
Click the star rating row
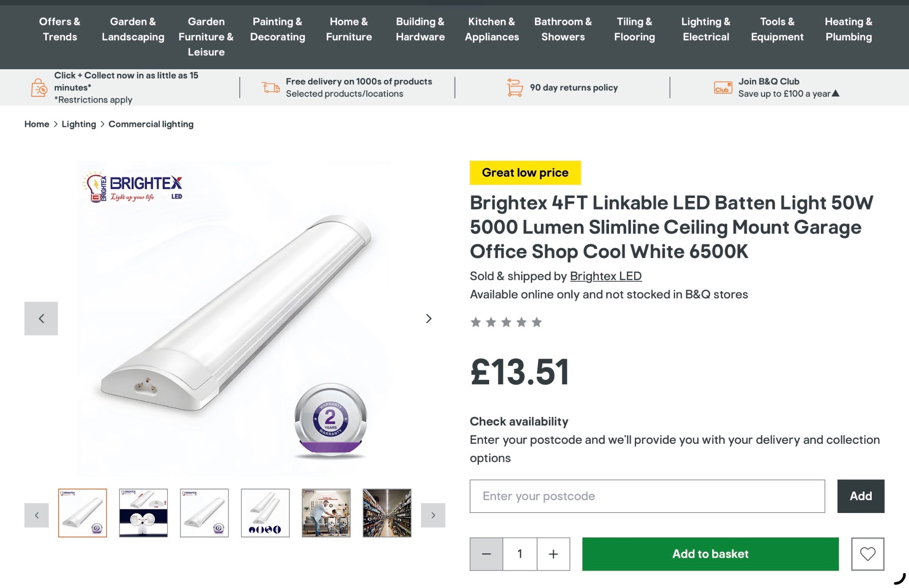click(x=506, y=322)
